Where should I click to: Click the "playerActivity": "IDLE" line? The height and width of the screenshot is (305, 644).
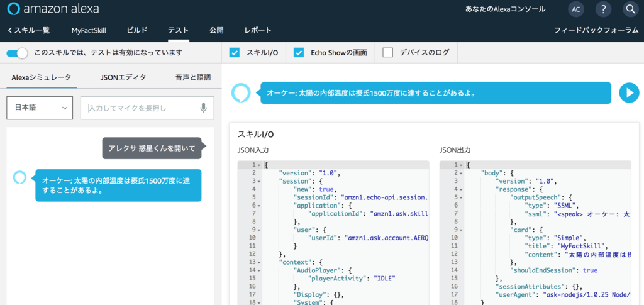tap(352, 278)
